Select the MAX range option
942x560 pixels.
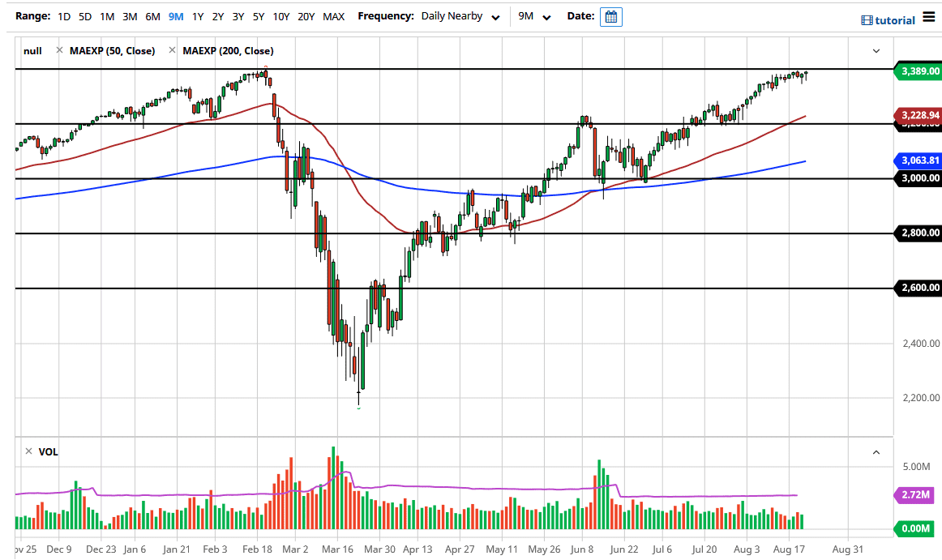click(333, 15)
